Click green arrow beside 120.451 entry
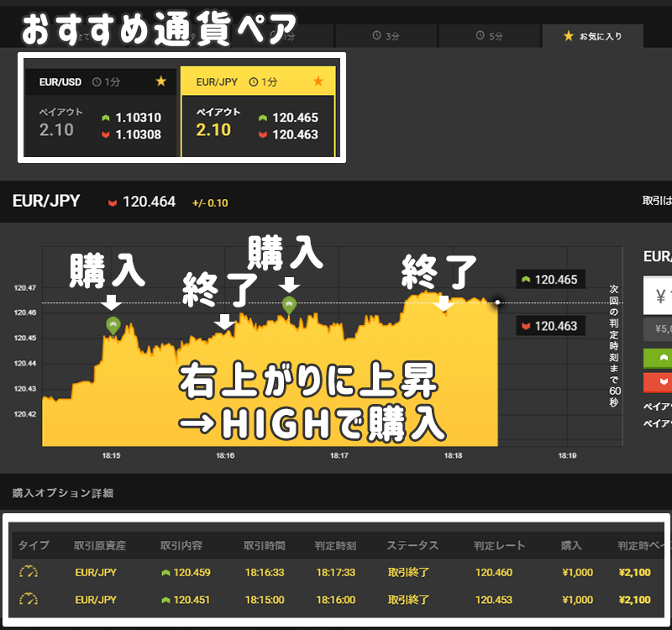Screen dimensions: 672x630 165,600
